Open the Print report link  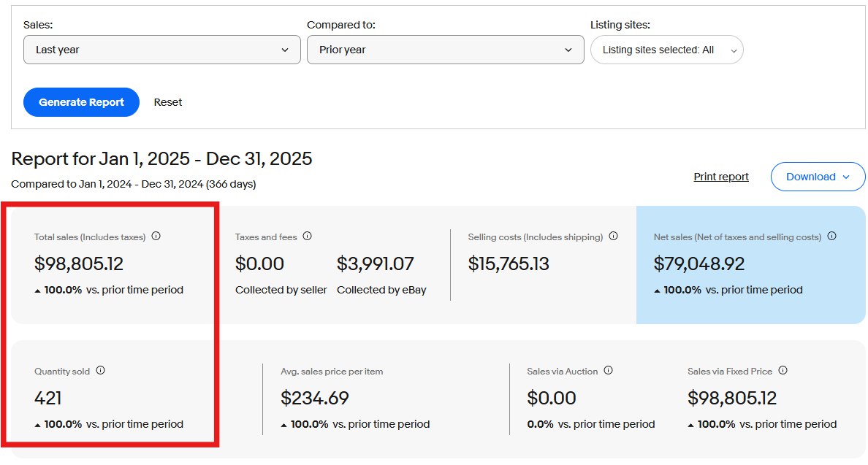coord(721,177)
